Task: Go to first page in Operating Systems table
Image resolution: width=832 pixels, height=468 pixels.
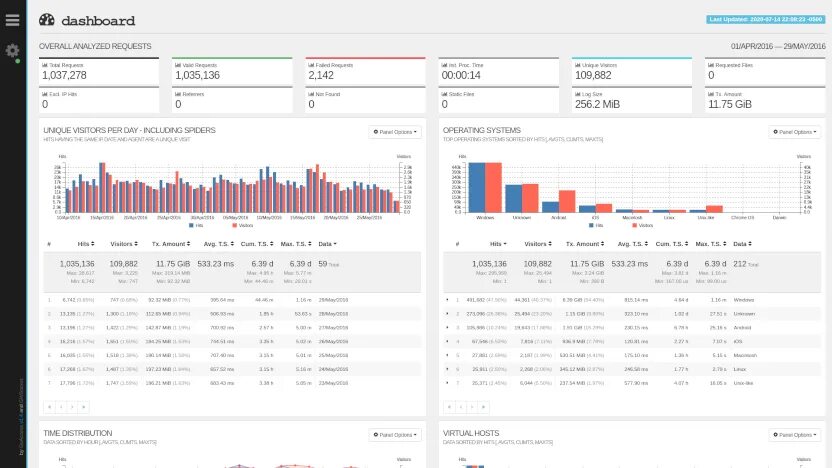Action: point(449,407)
